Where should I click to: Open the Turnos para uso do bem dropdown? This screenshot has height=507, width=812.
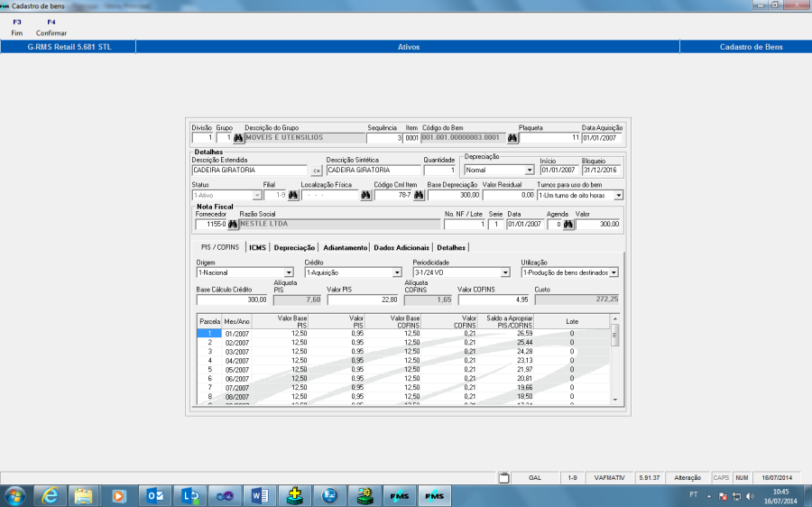pos(619,195)
